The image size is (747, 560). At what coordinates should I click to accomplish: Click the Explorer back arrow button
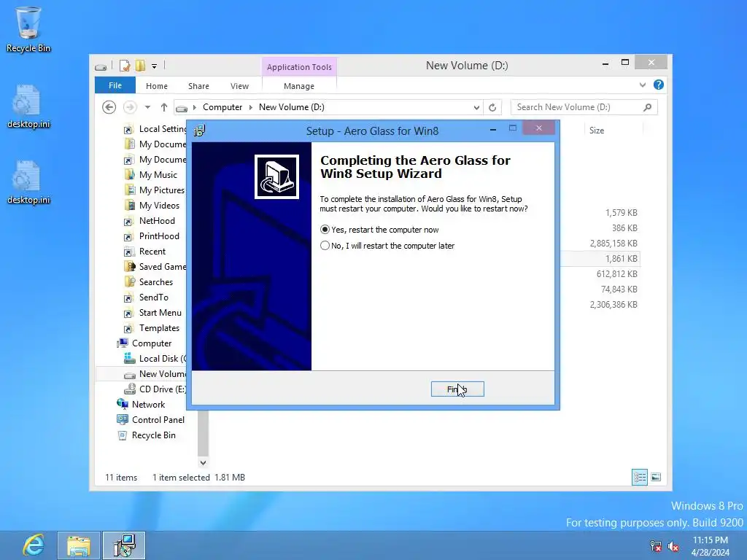(x=109, y=107)
